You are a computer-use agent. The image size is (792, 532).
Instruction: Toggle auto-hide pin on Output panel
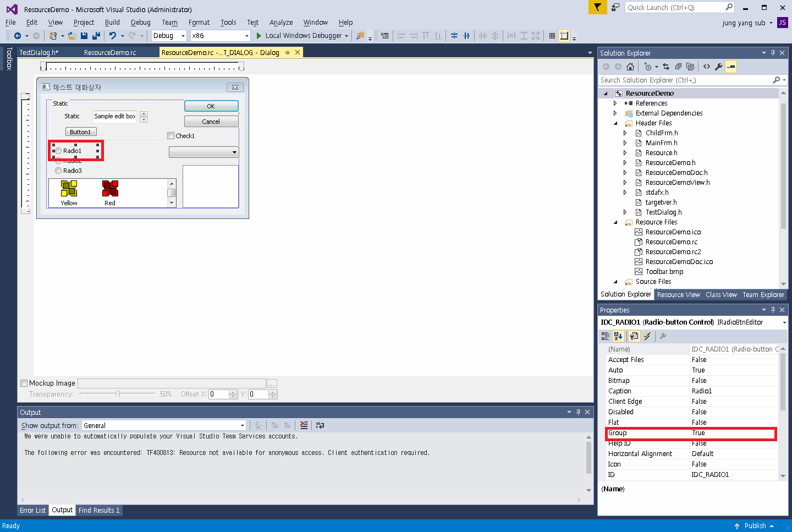(x=578, y=412)
